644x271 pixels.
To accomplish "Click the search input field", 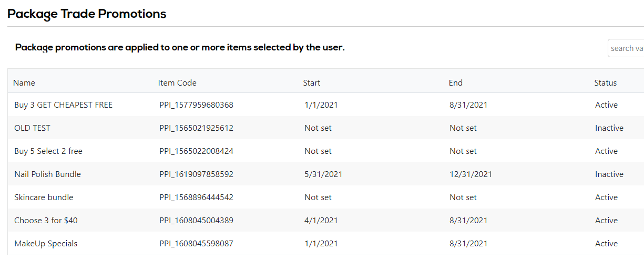I will click(626, 48).
